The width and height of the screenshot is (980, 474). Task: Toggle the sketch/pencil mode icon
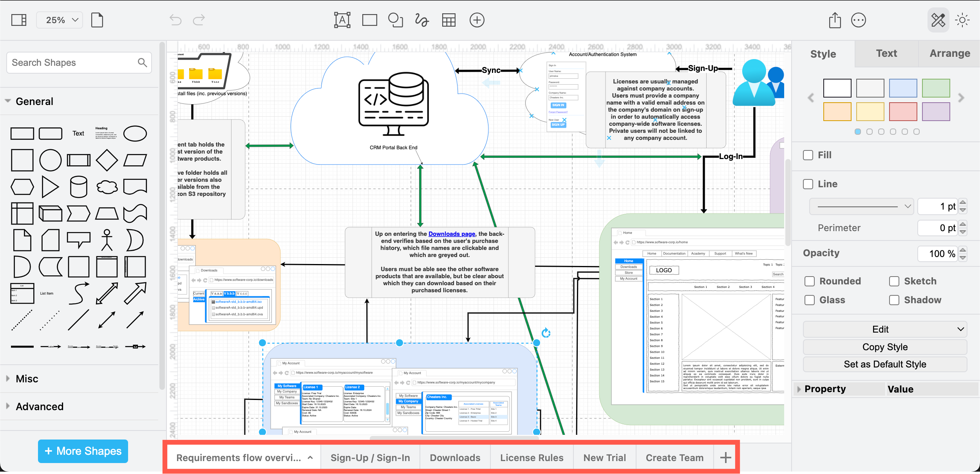point(938,20)
